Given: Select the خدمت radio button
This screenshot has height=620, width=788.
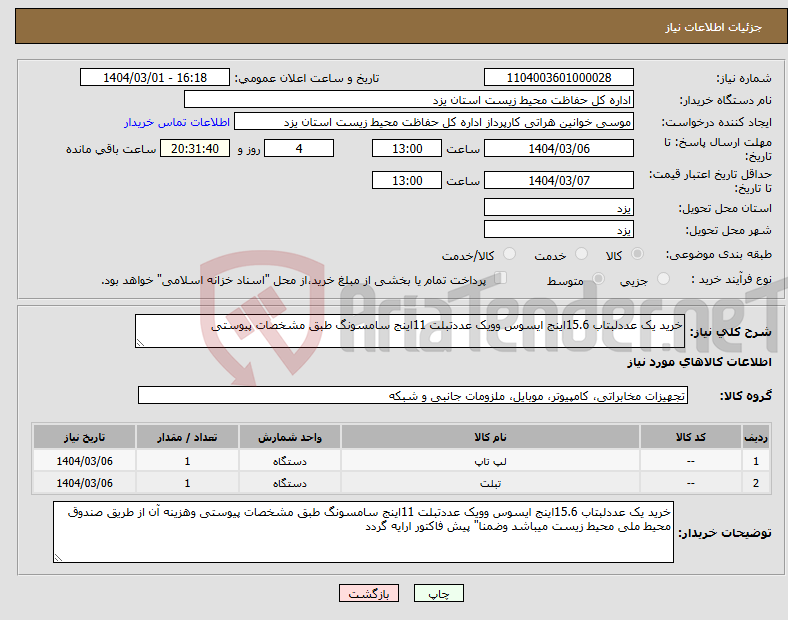Looking at the screenshot, I should [x=581, y=254].
